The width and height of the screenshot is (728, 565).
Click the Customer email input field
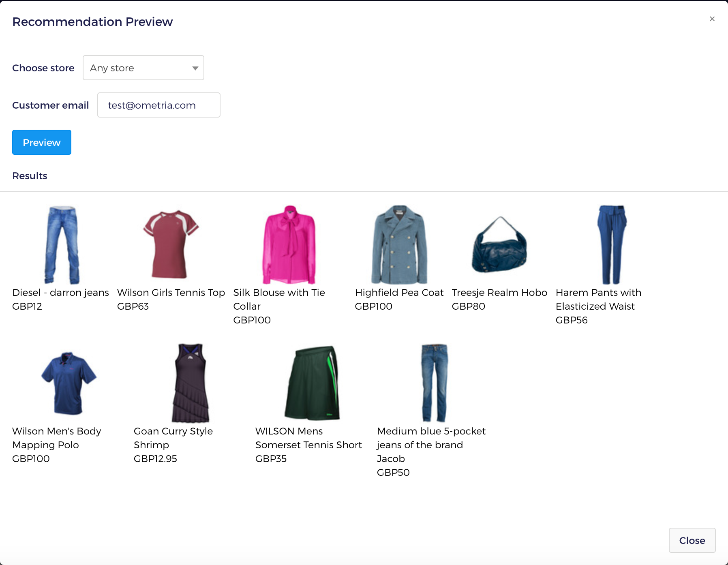click(x=159, y=105)
